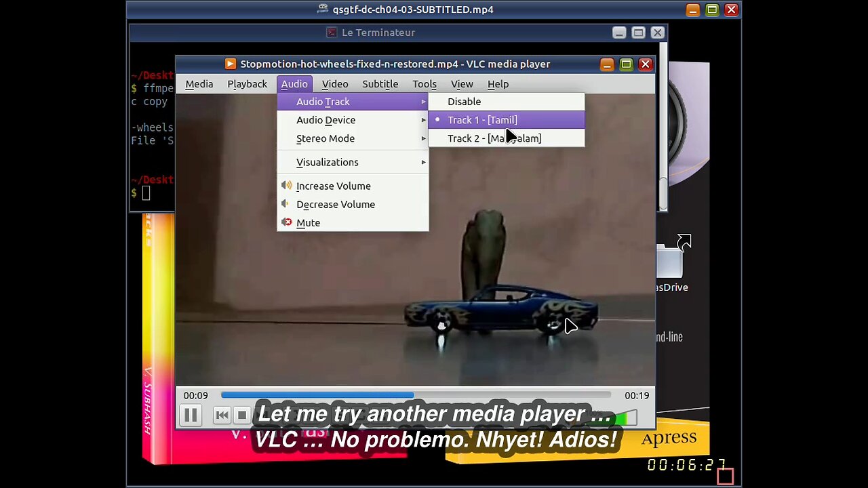Close the open Audio menu in VLC
Viewport: 868px width, 488px height.
(294, 84)
